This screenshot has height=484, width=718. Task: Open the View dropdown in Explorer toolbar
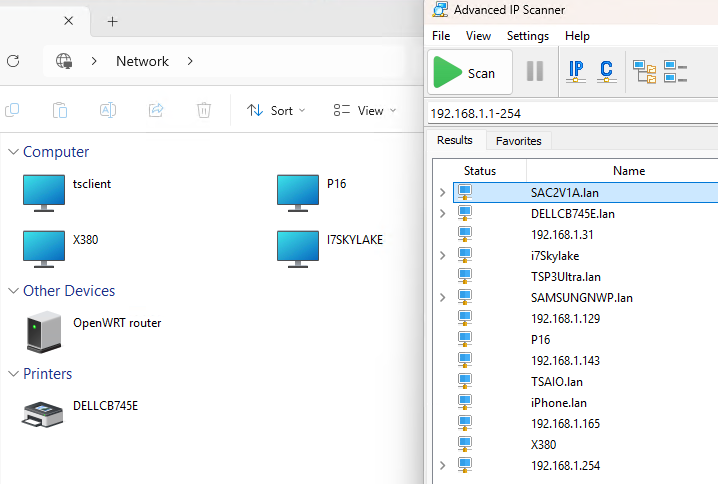click(364, 110)
